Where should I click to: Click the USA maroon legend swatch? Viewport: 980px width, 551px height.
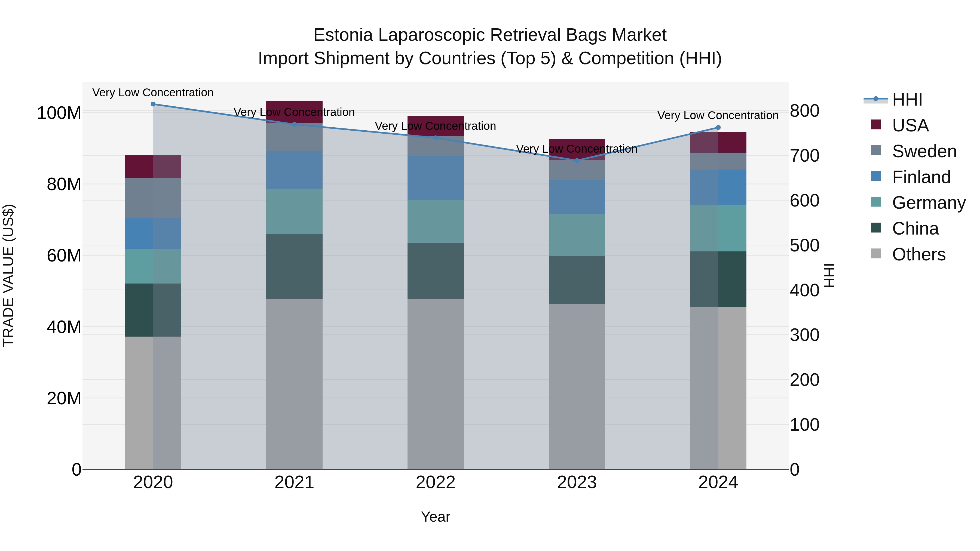[876, 124]
